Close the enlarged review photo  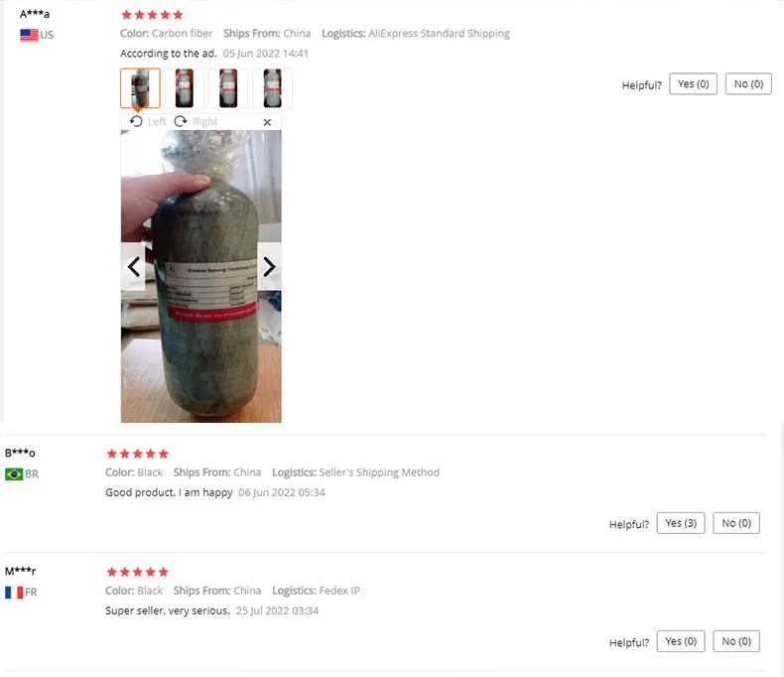[268, 122]
